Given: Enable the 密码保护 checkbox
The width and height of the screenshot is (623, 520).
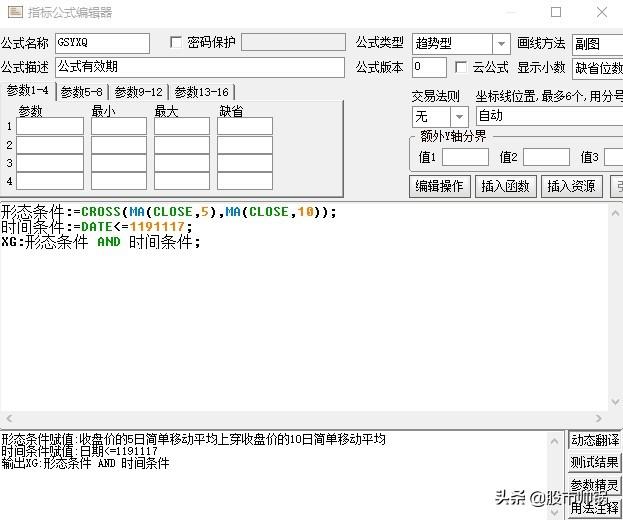Looking at the screenshot, I should point(176,42).
